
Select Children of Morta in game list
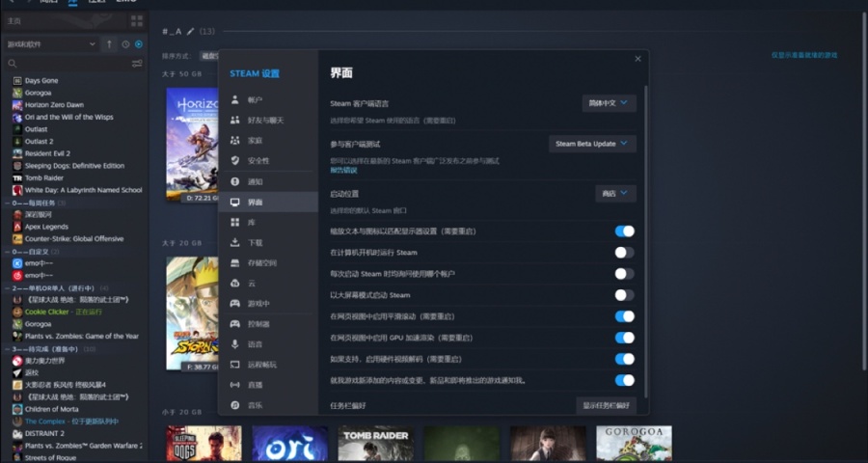point(51,409)
